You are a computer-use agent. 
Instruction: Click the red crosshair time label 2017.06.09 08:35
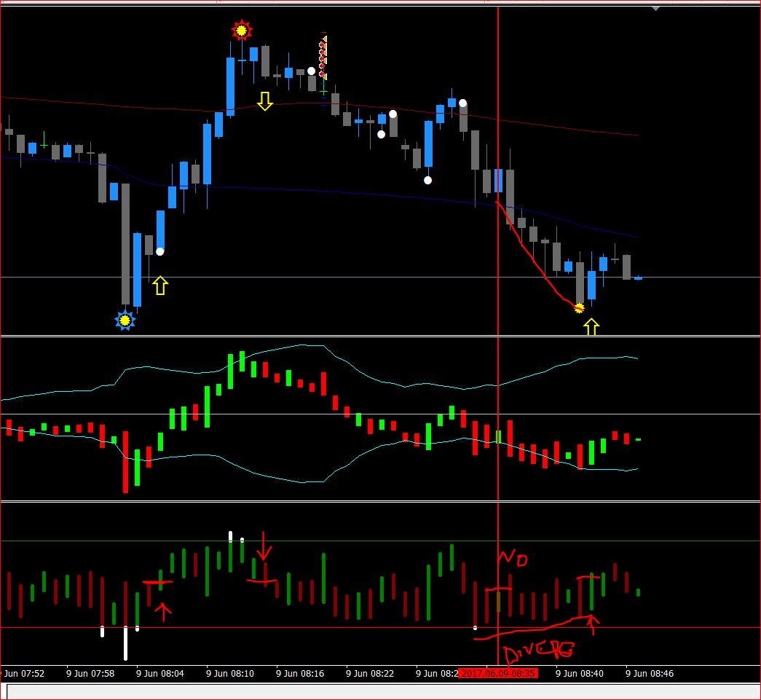click(498, 673)
